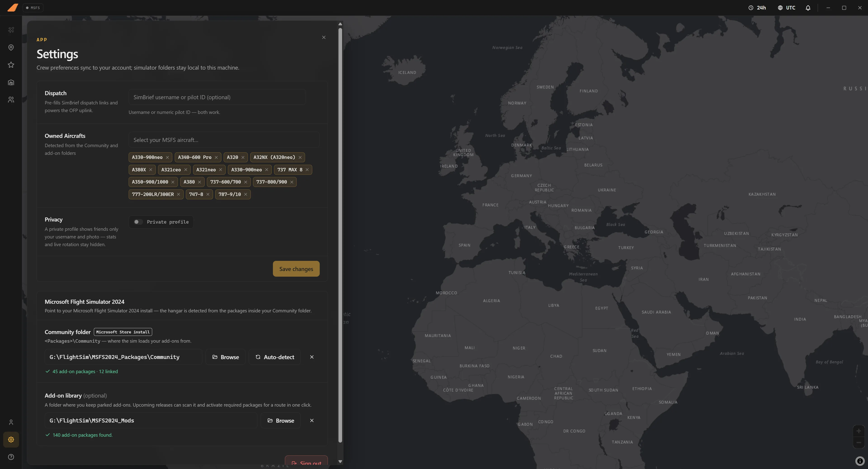Click the TURKEY label on the map
The width and height of the screenshot is (868, 469).
tap(626, 248)
